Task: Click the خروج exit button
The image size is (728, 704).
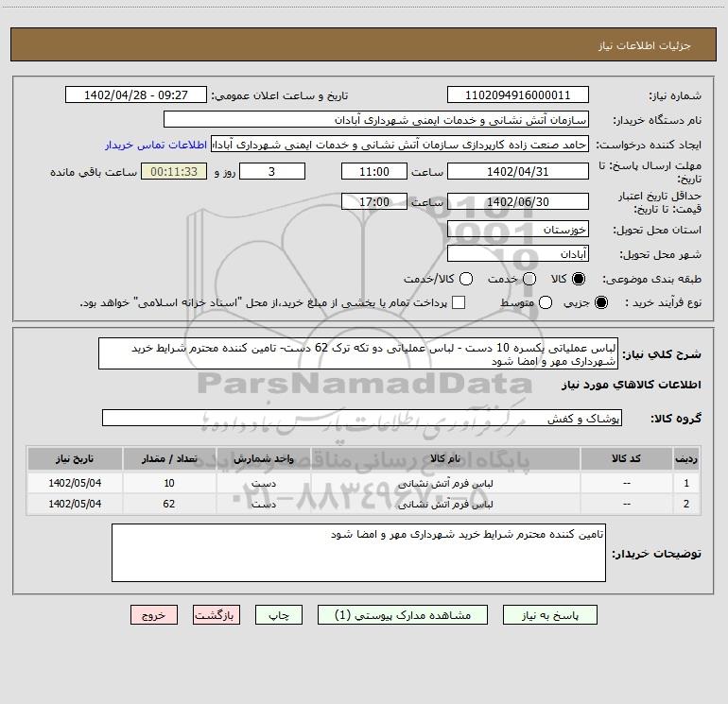Action: pyautogui.click(x=154, y=615)
